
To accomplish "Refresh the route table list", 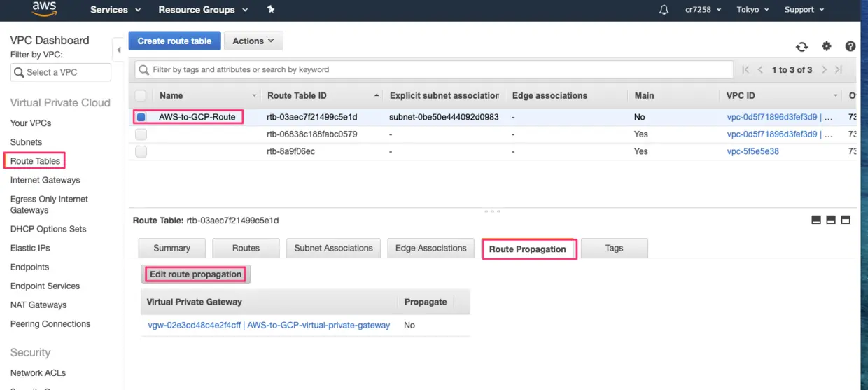I will 801,46.
